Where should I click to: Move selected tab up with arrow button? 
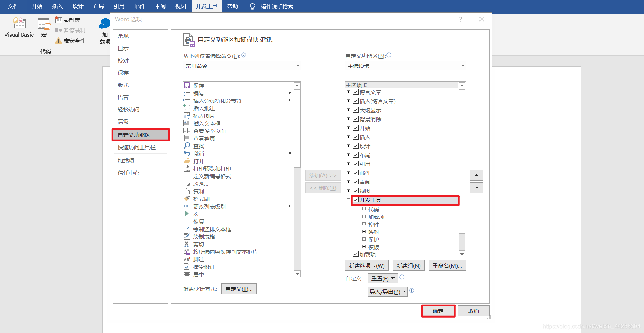(x=477, y=175)
